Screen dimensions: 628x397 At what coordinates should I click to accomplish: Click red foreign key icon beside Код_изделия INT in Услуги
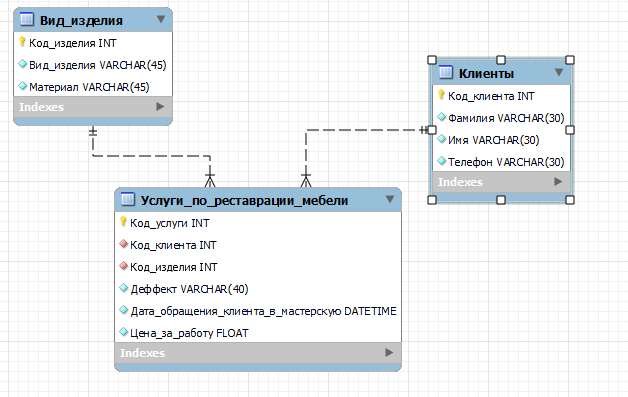tap(124, 266)
